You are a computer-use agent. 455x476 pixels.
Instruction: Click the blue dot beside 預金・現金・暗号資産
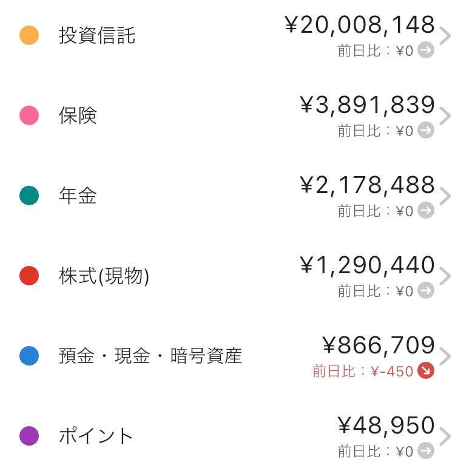coord(29,356)
